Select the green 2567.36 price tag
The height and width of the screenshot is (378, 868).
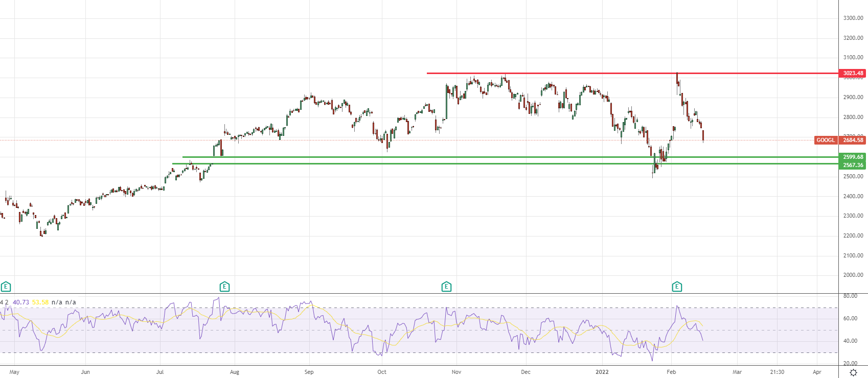point(853,165)
